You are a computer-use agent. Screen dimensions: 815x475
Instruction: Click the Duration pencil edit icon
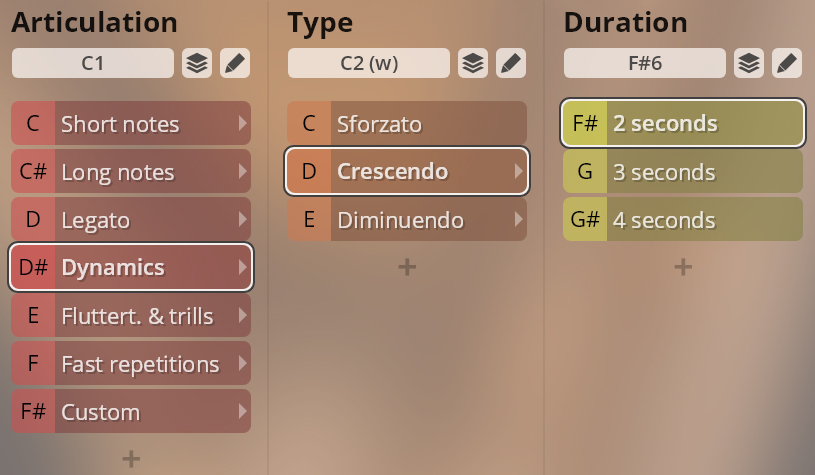pyautogui.click(x=787, y=63)
